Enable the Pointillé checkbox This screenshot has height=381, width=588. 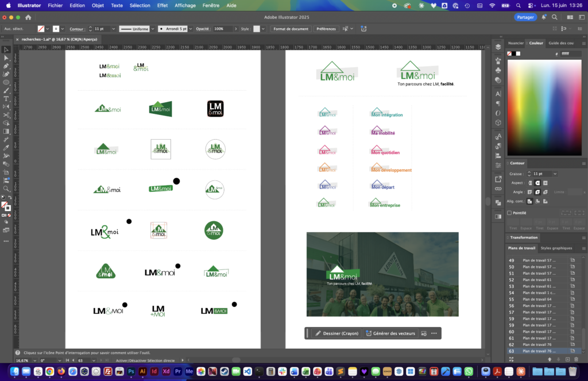coord(509,213)
